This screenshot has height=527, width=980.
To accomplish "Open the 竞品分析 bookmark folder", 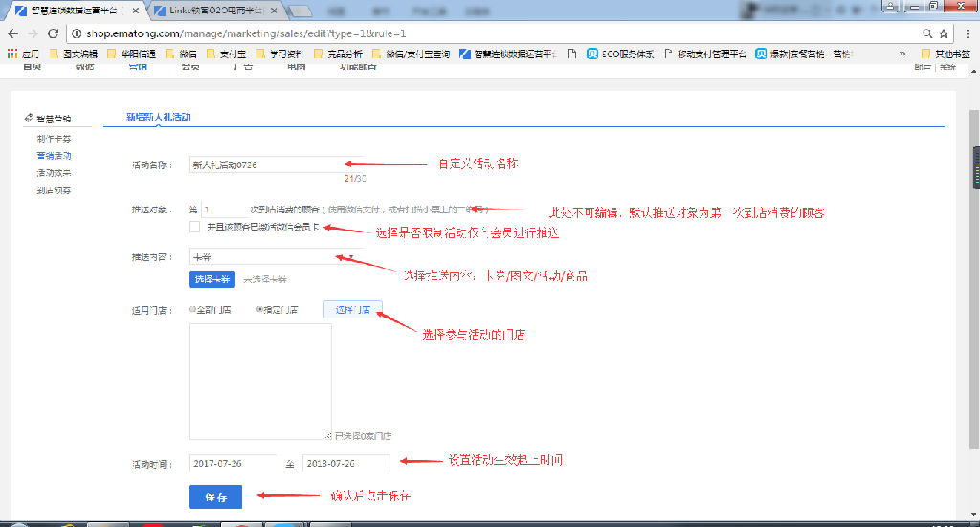I will (339, 55).
